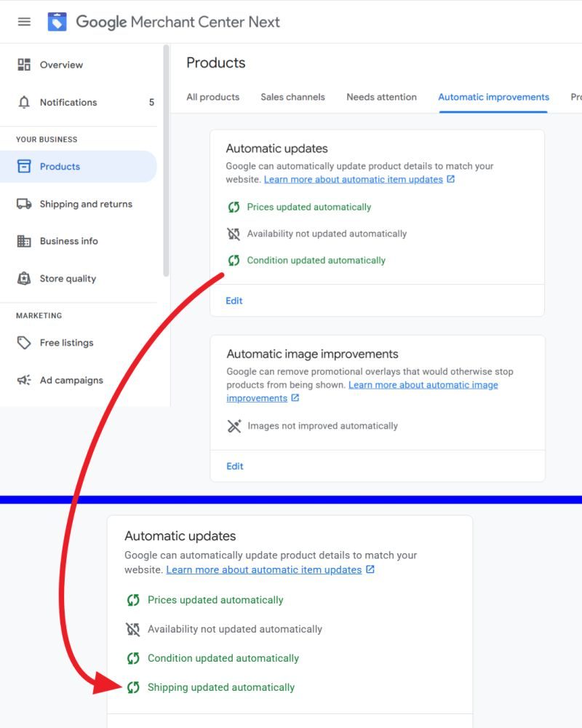
Task: Switch to the All products tab
Action: pos(212,97)
